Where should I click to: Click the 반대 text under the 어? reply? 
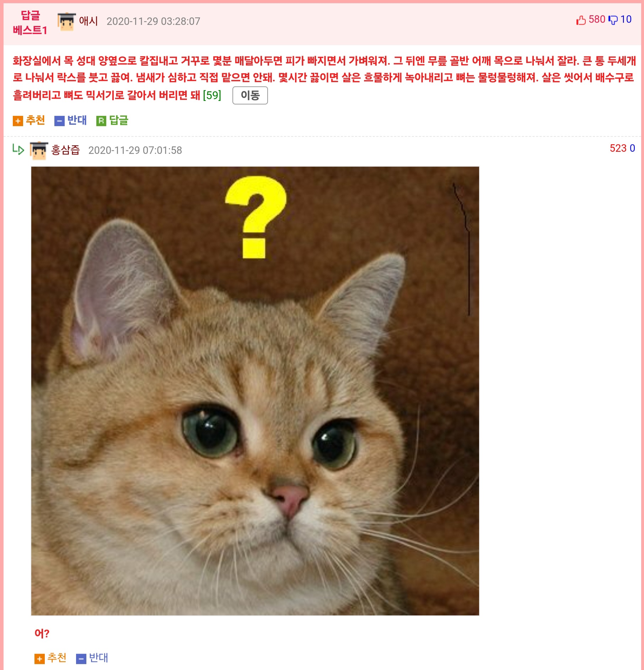(x=98, y=658)
